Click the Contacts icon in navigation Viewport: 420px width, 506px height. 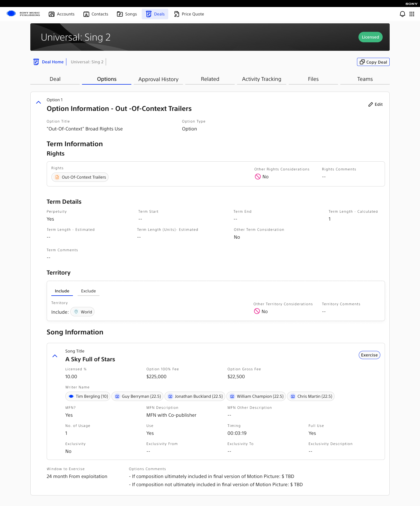click(x=86, y=14)
